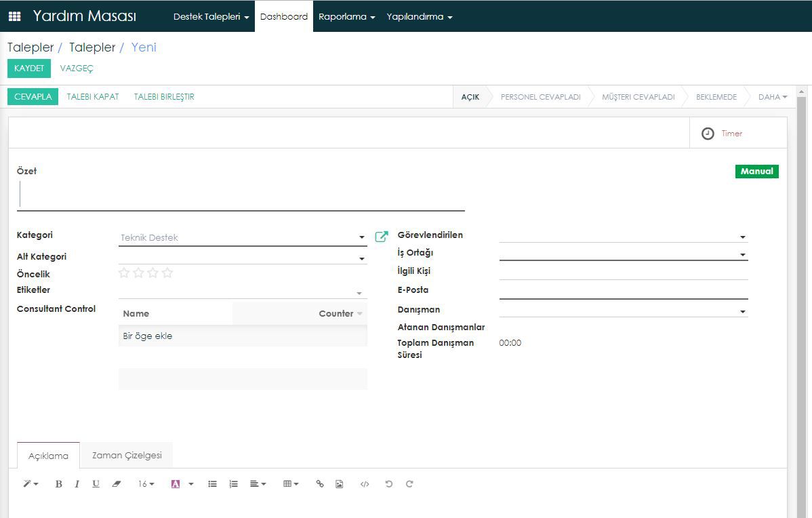Open the font size 16 dropdown
Screen dimensions: 812x518
[146, 484]
